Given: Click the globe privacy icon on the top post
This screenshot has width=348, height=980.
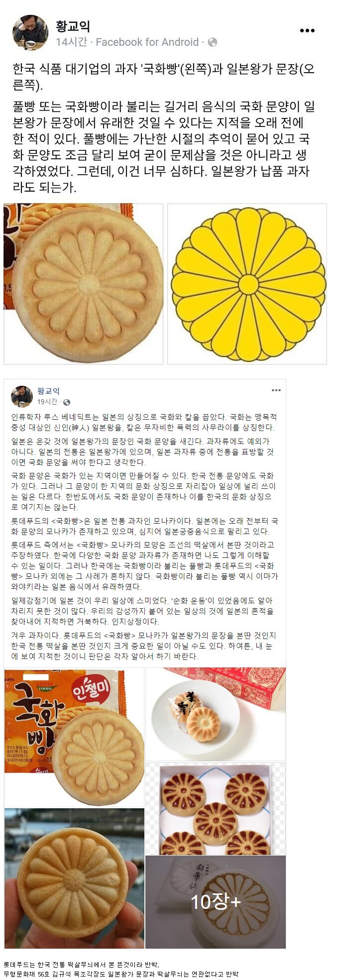Looking at the screenshot, I should coord(212,42).
